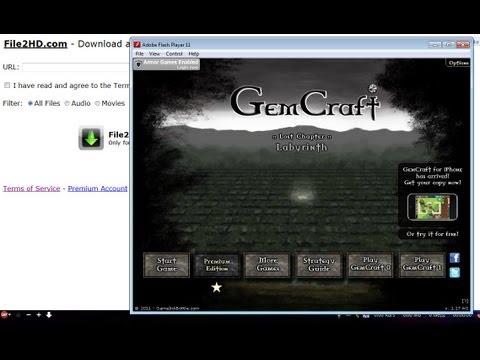Click the Facebook icon in GemCraft
This screenshot has width=480, height=360.
[x=455, y=258]
